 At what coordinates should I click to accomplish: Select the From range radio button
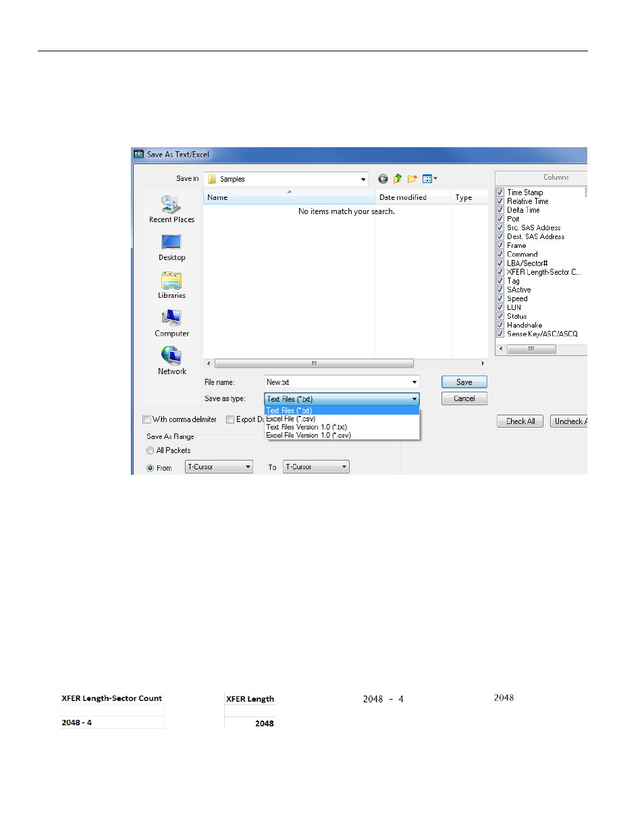coord(150,468)
